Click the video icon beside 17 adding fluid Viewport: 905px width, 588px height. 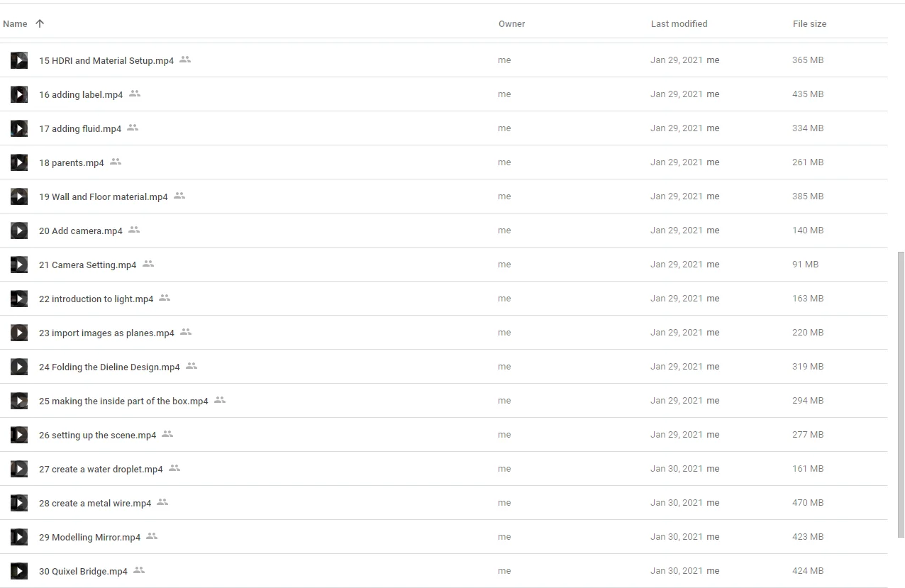click(x=19, y=128)
